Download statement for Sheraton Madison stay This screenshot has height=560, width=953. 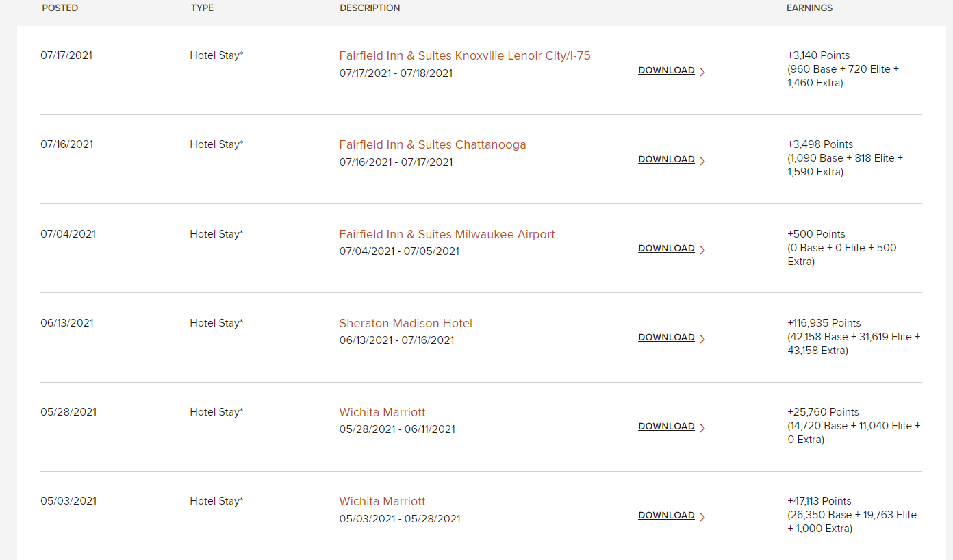pyautogui.click(x=666, y=338)
